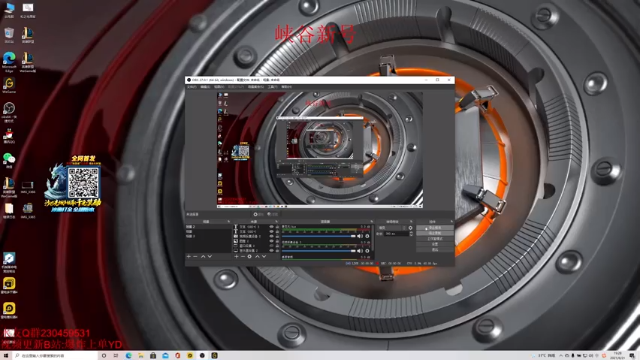Open source Filters button above docks
Image resolution: width=640 pixels, height=360 pixels.
coord(273,214)
